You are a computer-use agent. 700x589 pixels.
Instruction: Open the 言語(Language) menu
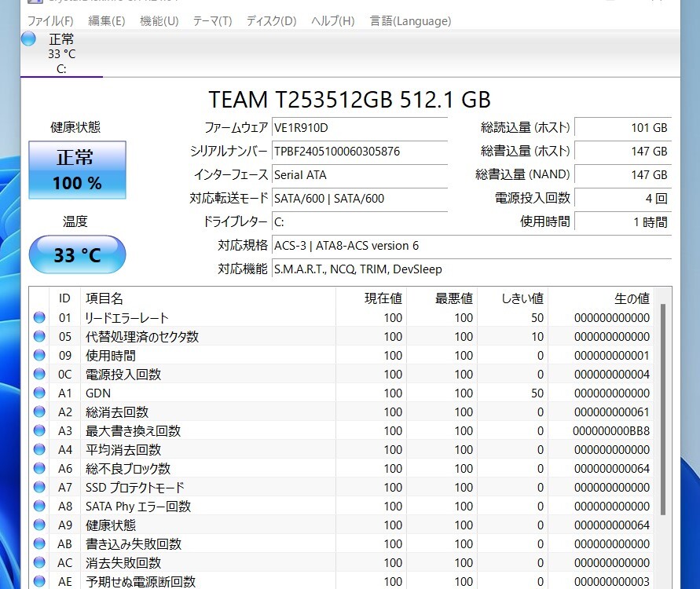tap(410, 20)
